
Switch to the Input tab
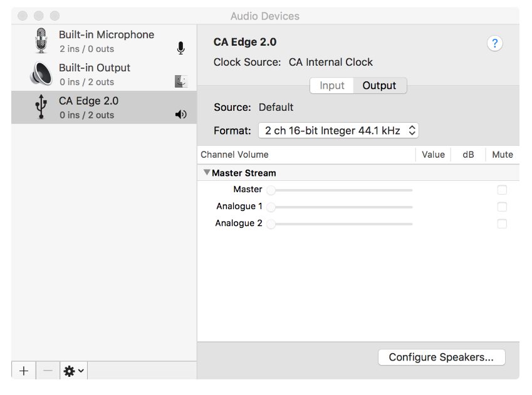332,85
